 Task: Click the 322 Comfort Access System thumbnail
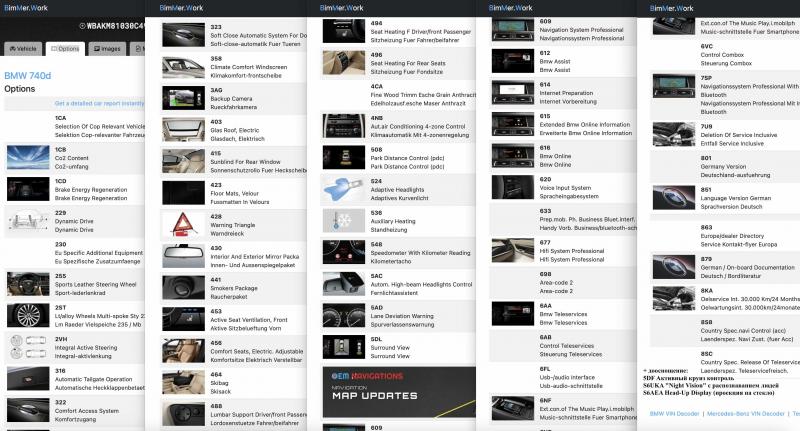point(28,411)
